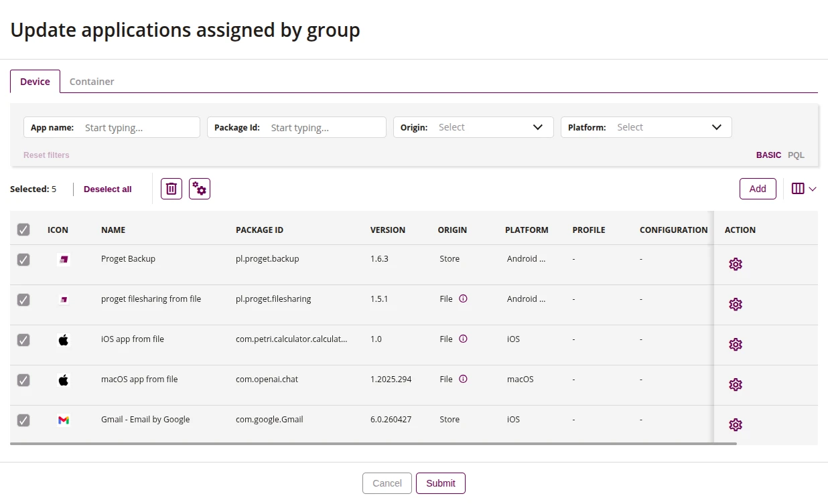Focus the App name filter field

[x=112, y=127]
